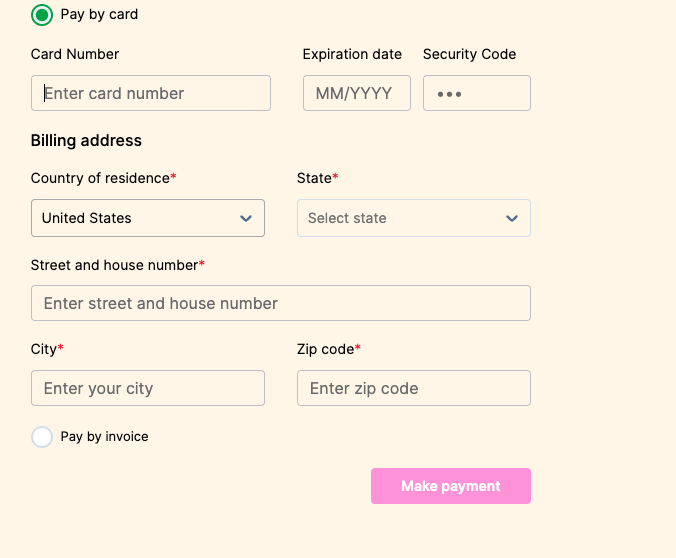Click the Card Number field label
This screenshot has height=558, width=676.
[x=75, y=54]
